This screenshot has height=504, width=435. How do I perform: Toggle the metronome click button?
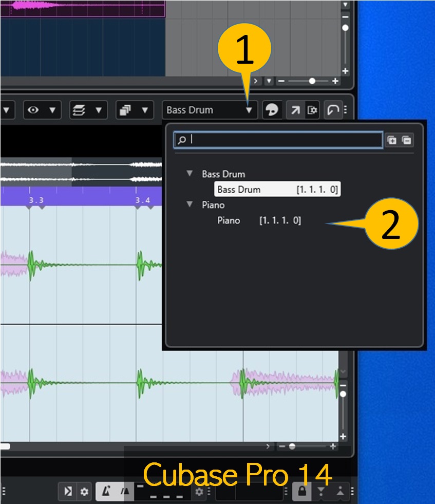[x=105, y=491]
